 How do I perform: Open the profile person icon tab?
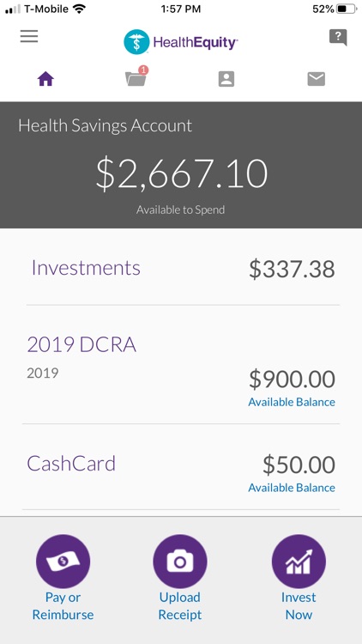226,79
